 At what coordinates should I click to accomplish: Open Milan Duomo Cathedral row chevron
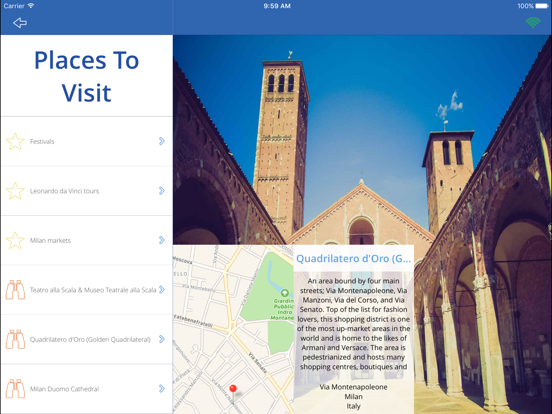click(162, 389)
